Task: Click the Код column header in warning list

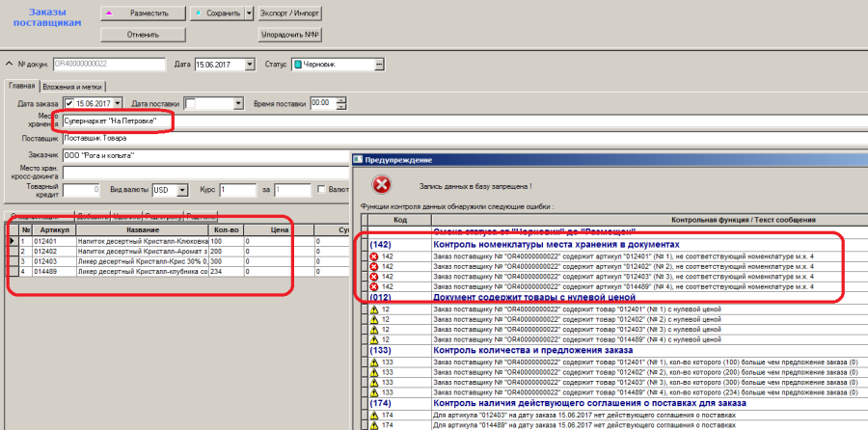Action: tap(399, 220)
